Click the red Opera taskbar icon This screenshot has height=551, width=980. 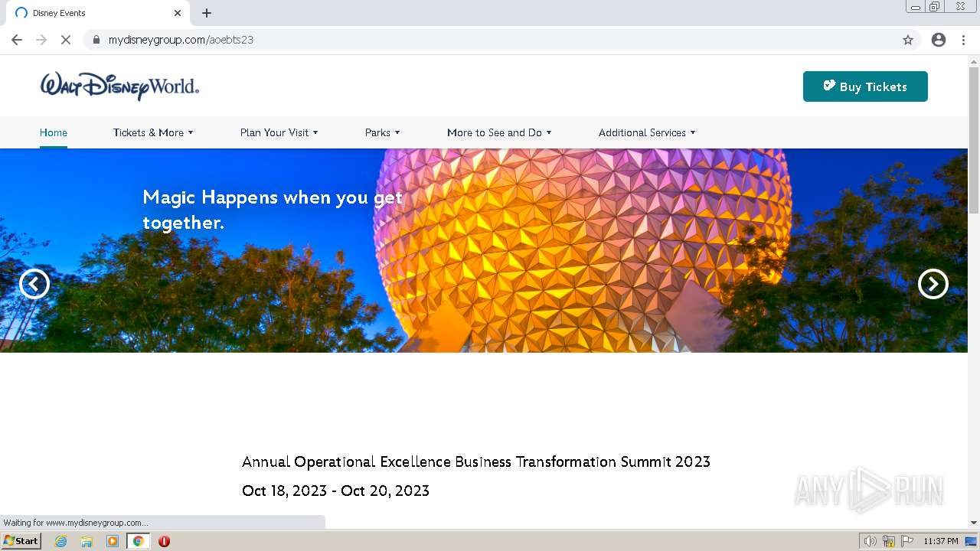[x=164, y=541]
